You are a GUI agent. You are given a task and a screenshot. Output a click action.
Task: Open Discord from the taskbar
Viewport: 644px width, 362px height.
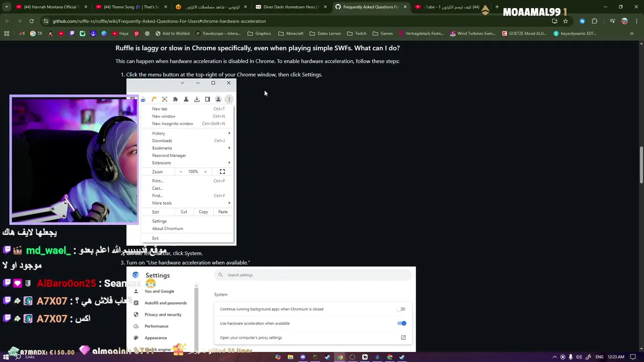pyautogui.click(x=303, y=357)
